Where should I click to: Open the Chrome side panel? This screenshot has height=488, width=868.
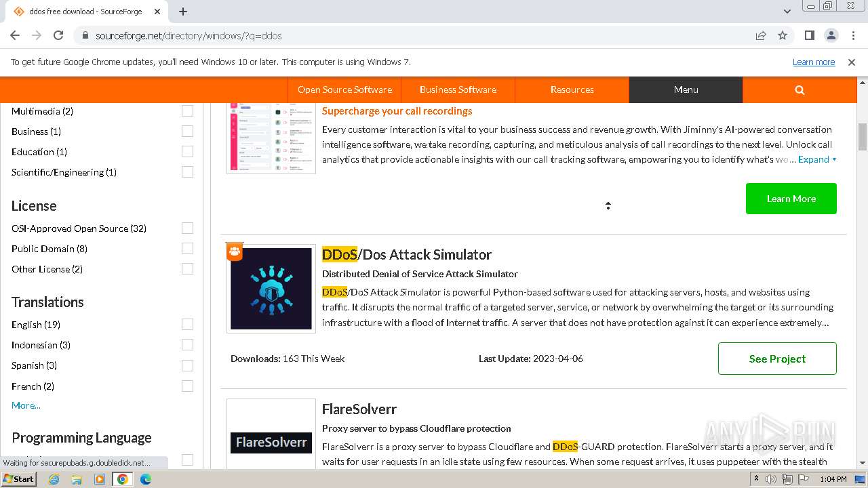click(810, 35)
